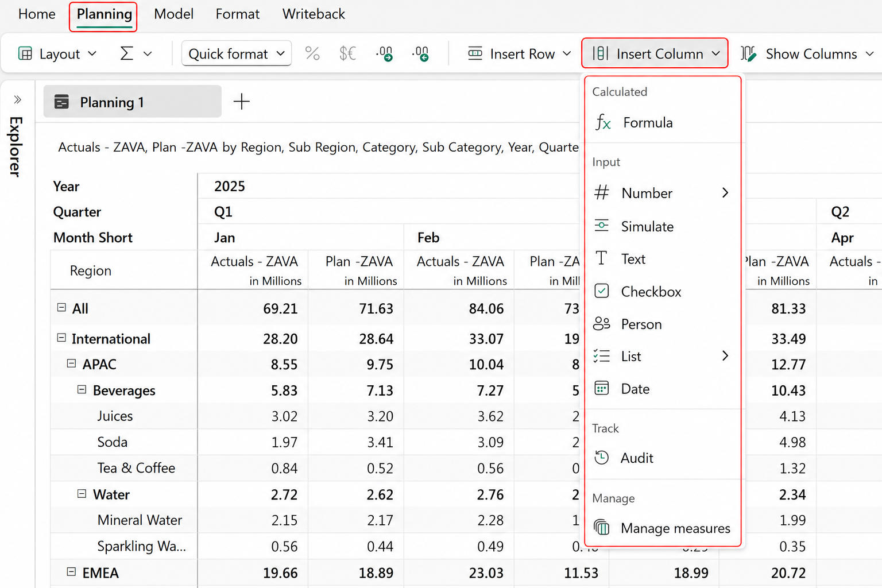Click the Region column header
The width and height of the screenshot is (882, 588).
tap(91, 270)
